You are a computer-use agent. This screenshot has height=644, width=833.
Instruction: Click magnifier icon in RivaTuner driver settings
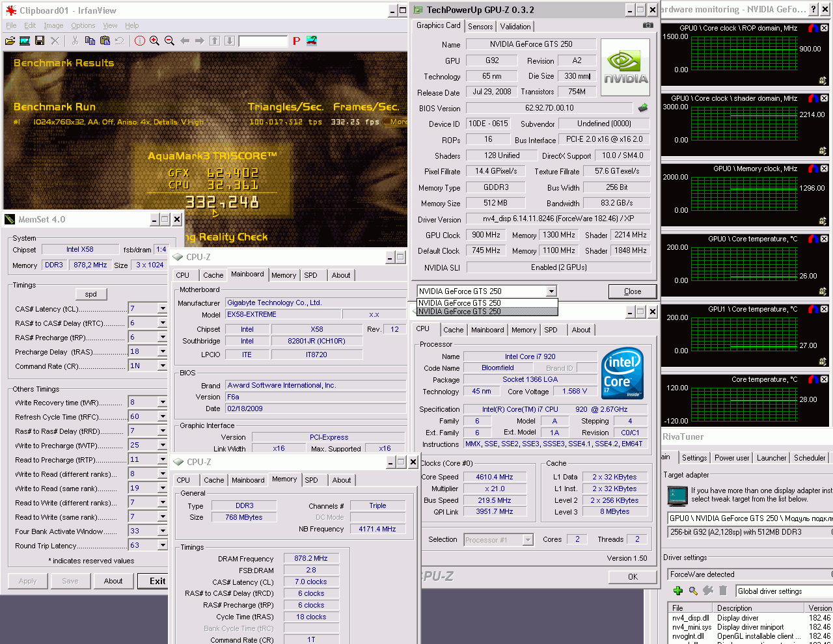tap(693, 591)
